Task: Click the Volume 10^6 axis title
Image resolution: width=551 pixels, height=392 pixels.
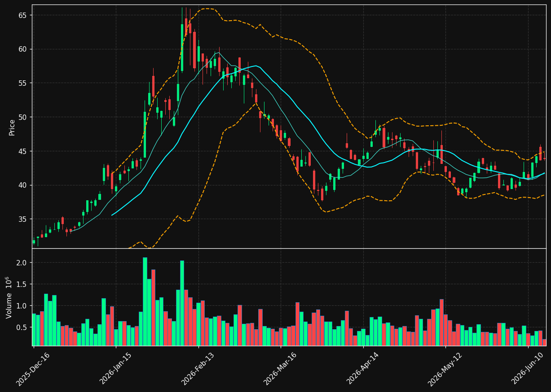Action: tap(9, 297)
